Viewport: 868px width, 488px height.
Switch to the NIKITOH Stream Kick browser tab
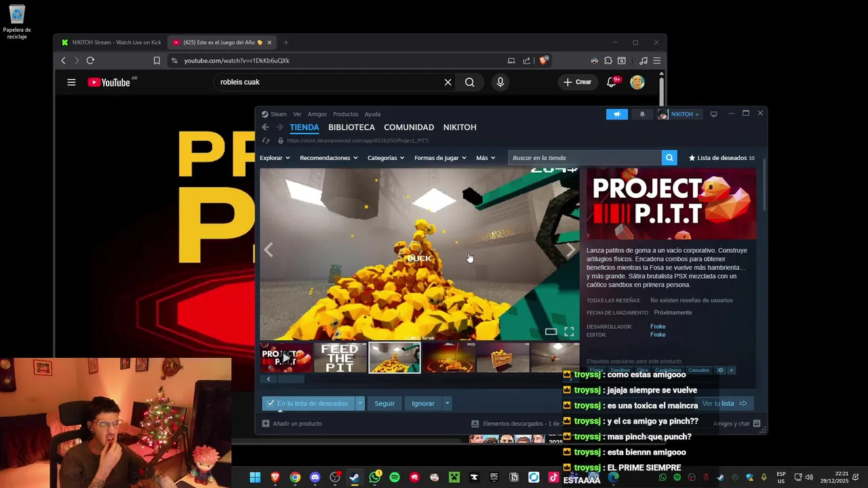coord(111,42)
